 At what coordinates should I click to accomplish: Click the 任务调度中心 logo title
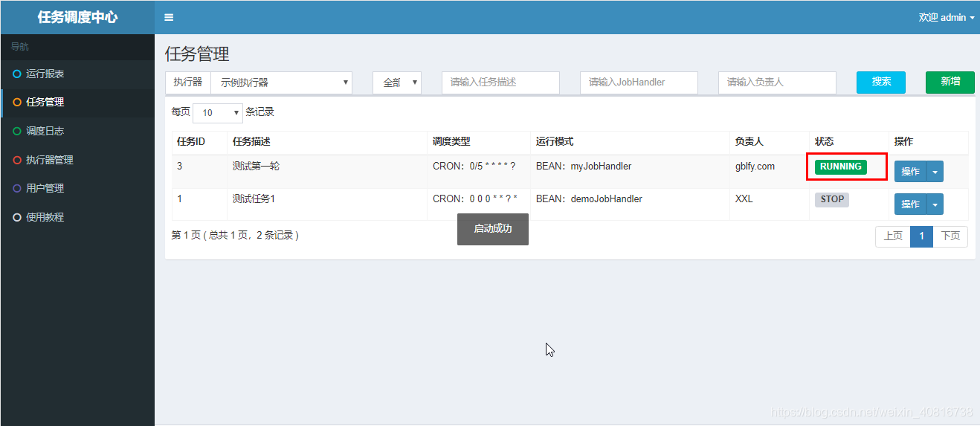(x=77, y=17)
